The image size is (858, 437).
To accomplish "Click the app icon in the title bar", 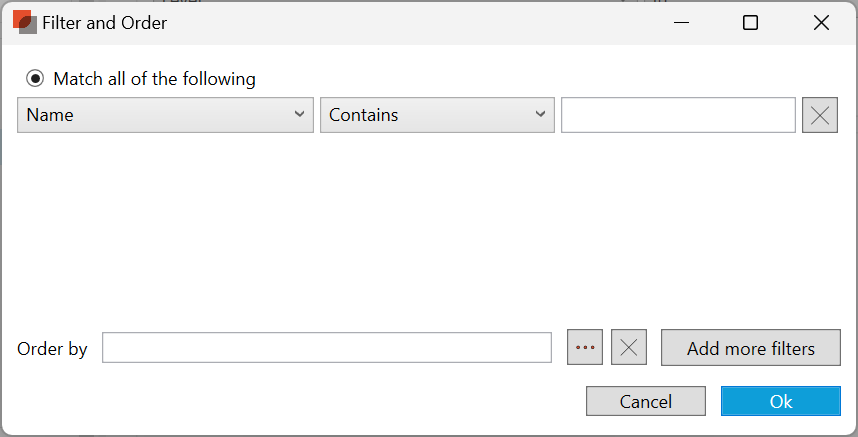I will coord(24,22).
